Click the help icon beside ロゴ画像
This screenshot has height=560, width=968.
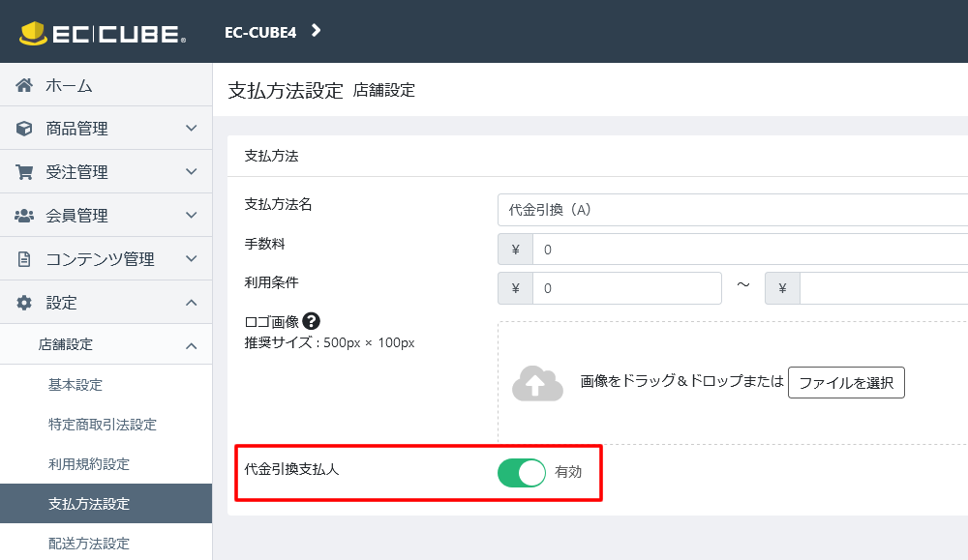(x=311, y=322)
